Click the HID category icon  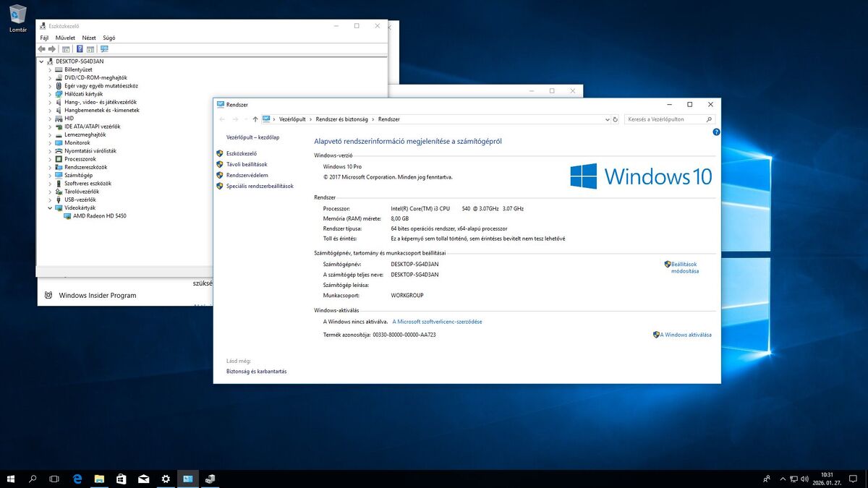[59, 119]
